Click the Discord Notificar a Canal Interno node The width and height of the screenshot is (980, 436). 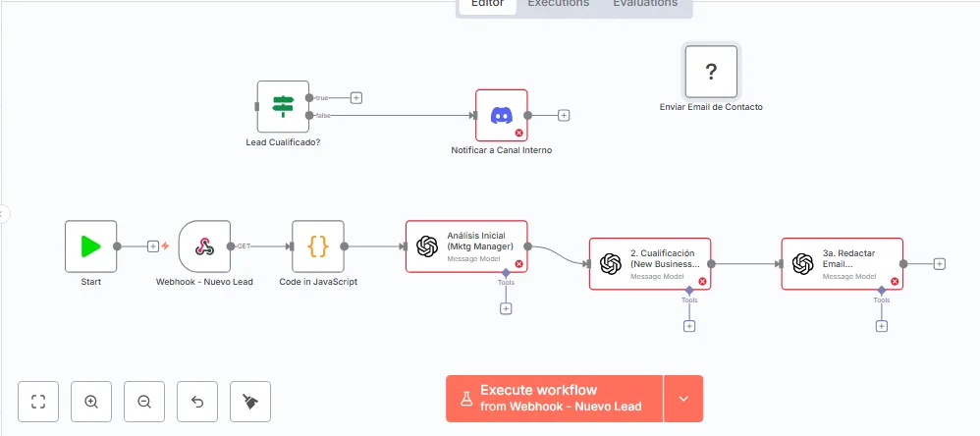pos(501,116)
